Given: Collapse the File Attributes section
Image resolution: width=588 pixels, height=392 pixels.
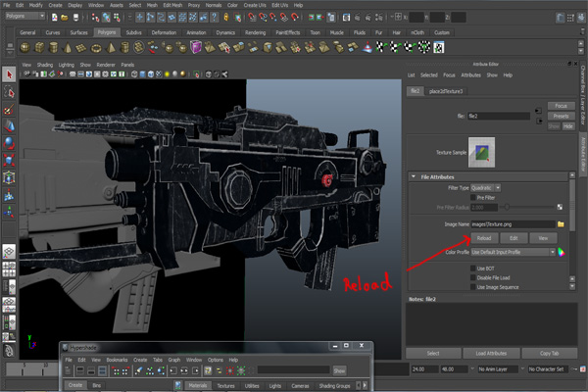Looking at the screenshot, I should coord(414,176).
